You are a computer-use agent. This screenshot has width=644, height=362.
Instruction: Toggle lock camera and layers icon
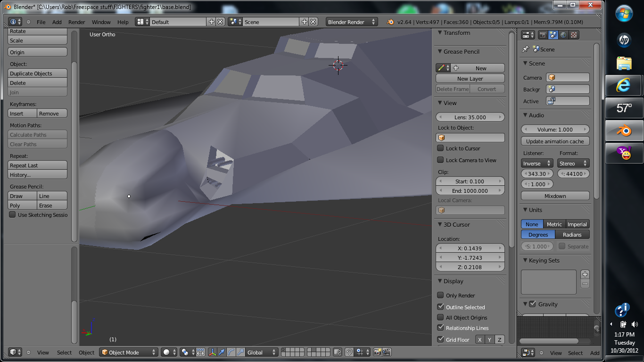point(338,352)
